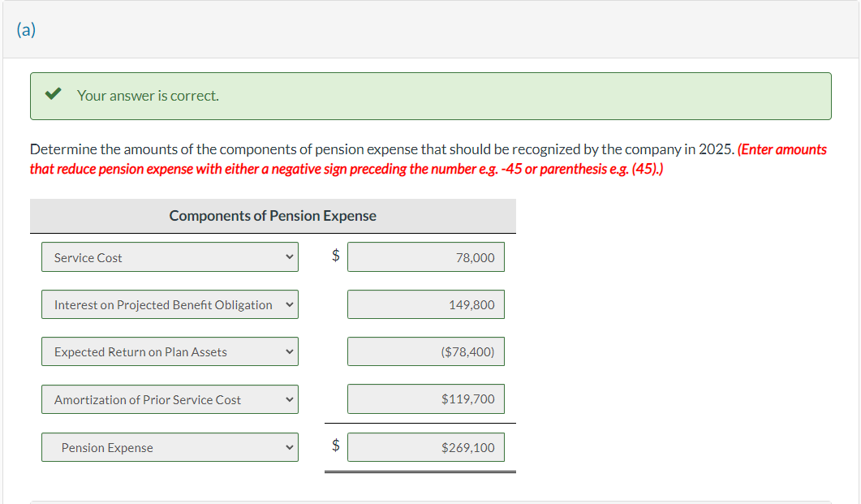
Task: Select the $269,100 total field
Action: tap(425, 447)
